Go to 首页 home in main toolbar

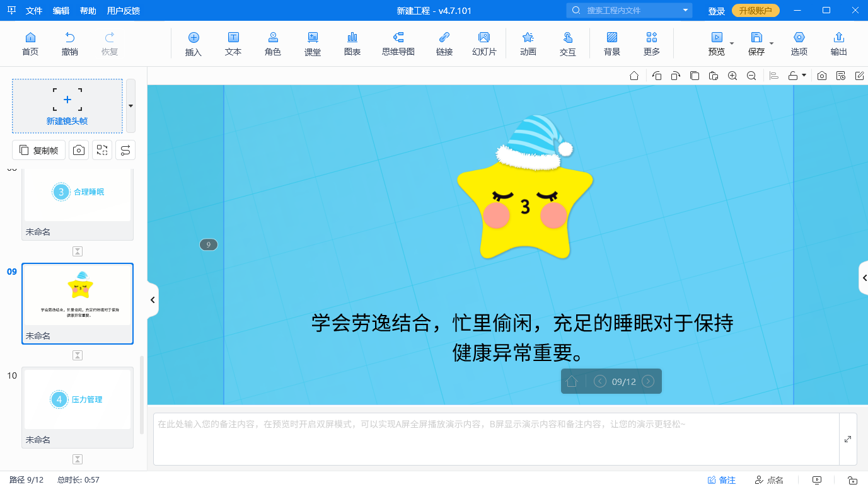tap(30, 43)
